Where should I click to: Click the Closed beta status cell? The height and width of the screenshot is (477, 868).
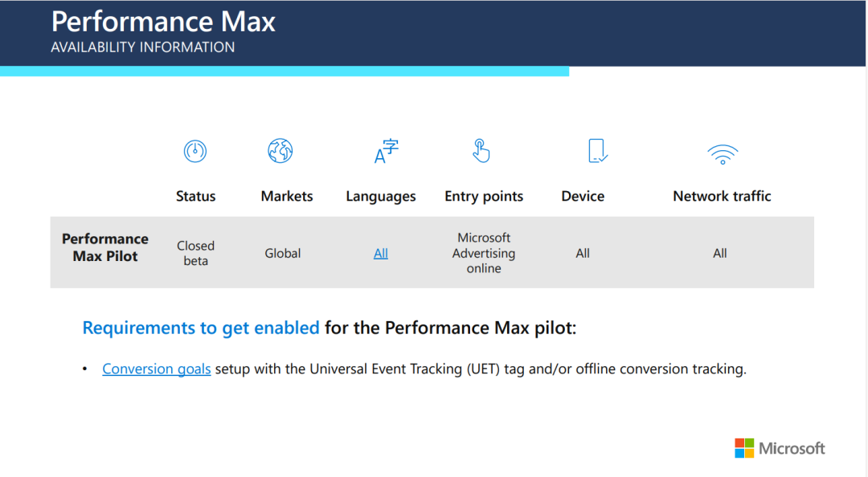(x=195, y=253)
